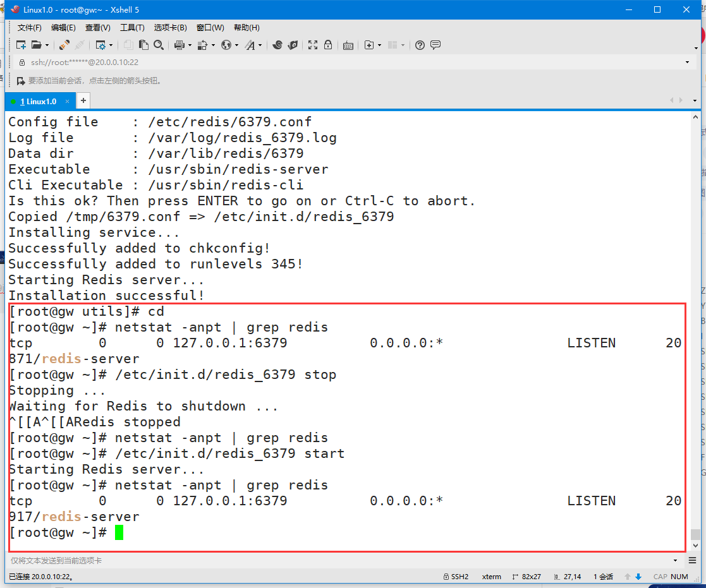Open the 文件(F) menu
This screenshot has width=706, height=588.
[x=29, y=27]
